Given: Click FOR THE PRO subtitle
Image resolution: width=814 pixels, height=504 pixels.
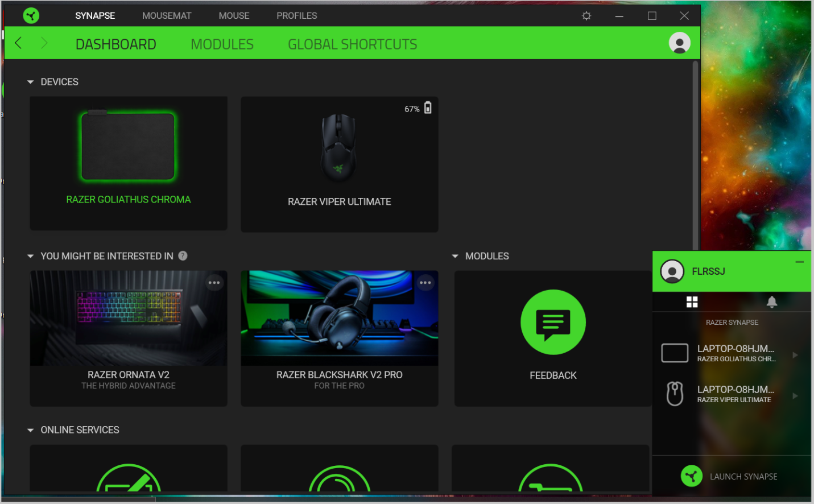Looking at the screenshot, I should (x=340, y=386).
